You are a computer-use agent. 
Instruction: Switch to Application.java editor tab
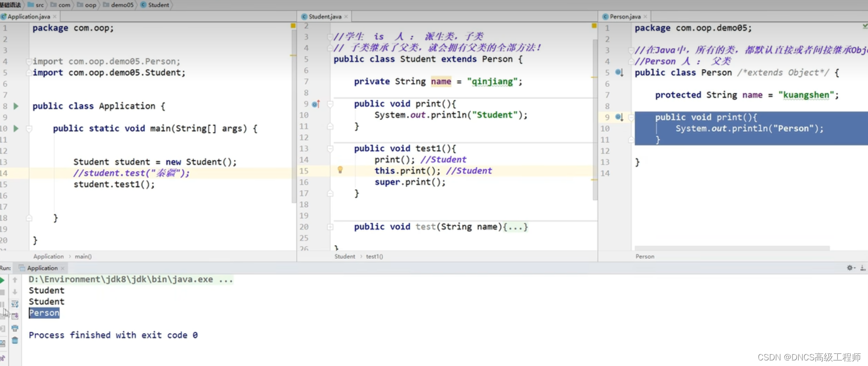(x=29, y=17)
